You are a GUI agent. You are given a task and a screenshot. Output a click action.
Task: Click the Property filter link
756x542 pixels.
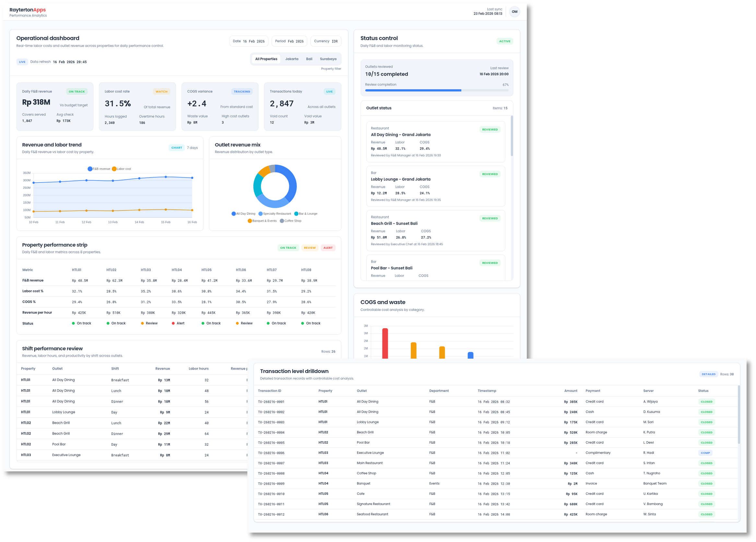click(331, 69)
